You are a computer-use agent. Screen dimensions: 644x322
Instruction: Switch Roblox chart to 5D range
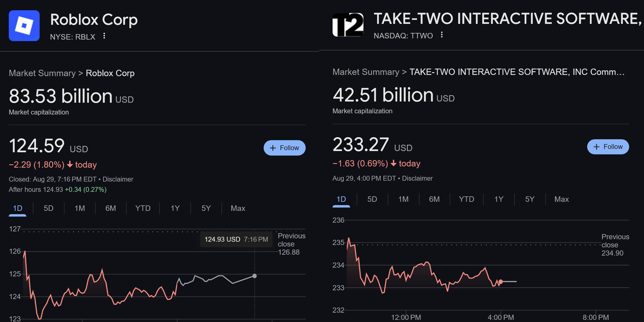click(x=48, y=208)
